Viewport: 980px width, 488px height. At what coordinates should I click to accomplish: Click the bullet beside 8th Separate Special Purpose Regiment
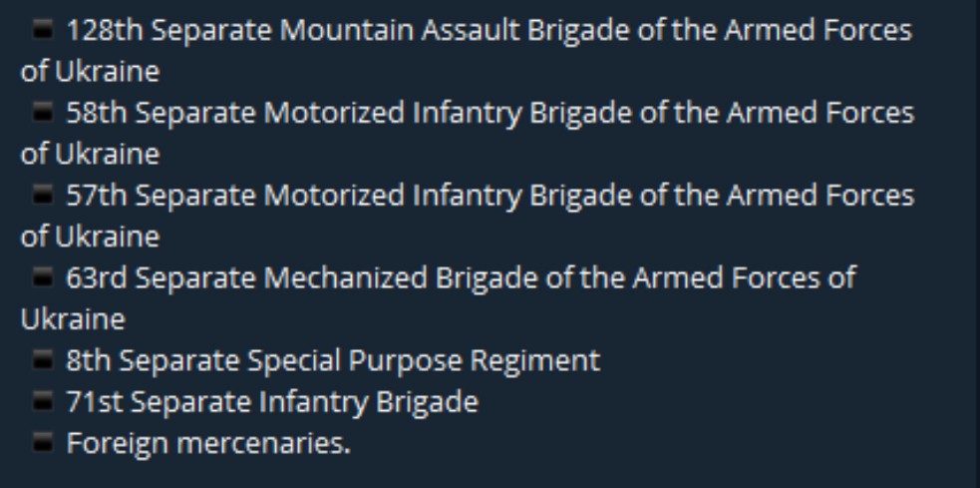(x=42, y=360)
